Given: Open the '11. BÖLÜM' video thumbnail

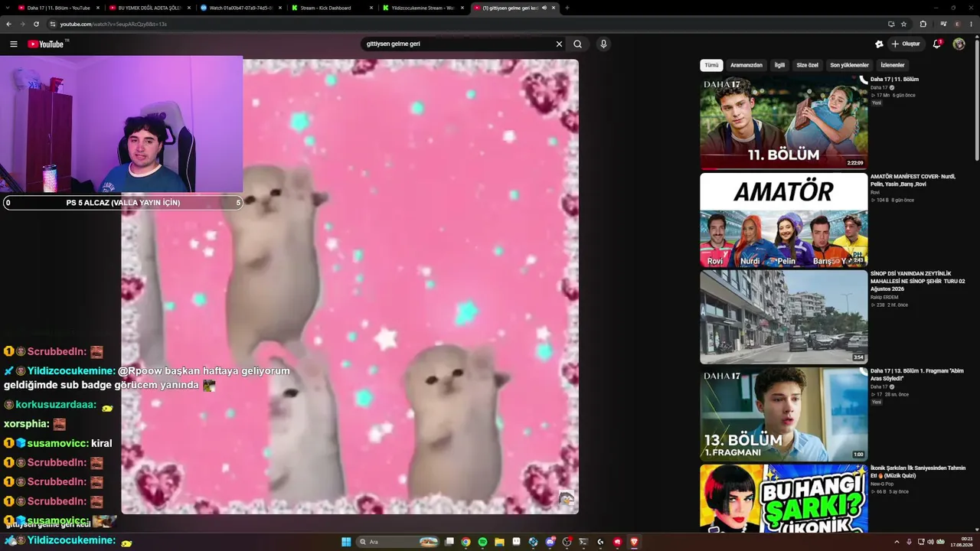Looking at the screenshot, I should point(784,122).
